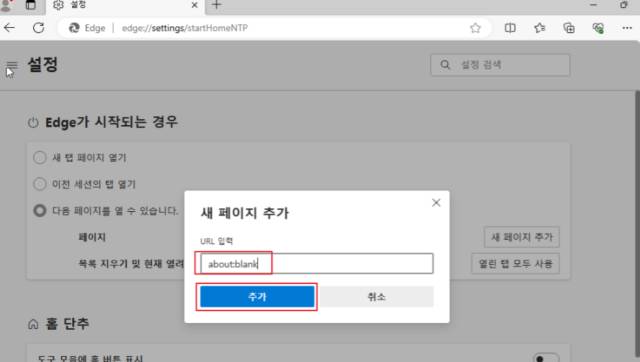Screen dimensions: 640x362
Task: Open the favorites list icon
Action: (540, 28)
